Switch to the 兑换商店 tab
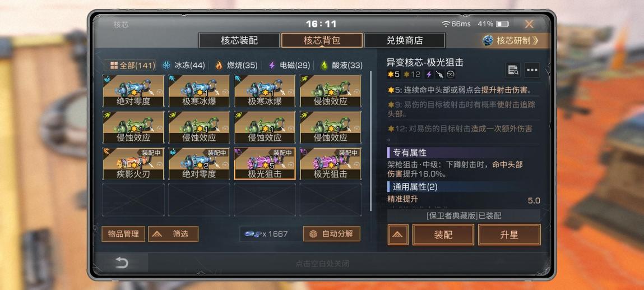The width and height of the screenshot is (644, 290). 405,40
